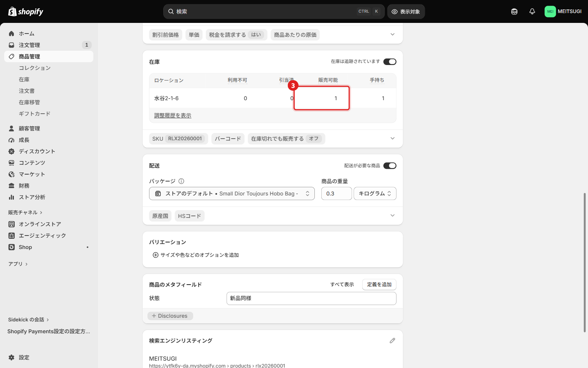Viewport: 588px width, 368px height.
Task: Open the パッケージ package dropdown
Action: [x=232, y=193]
